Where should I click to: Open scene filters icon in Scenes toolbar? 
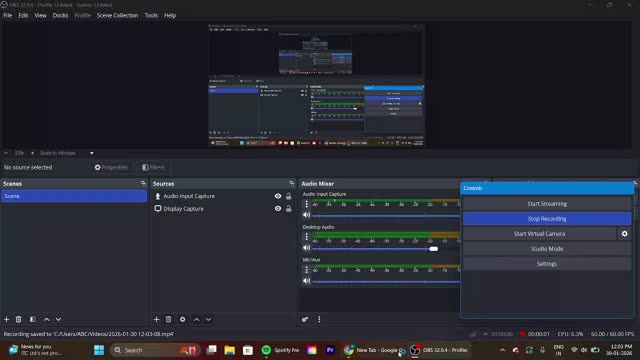(x=33, y=319)
